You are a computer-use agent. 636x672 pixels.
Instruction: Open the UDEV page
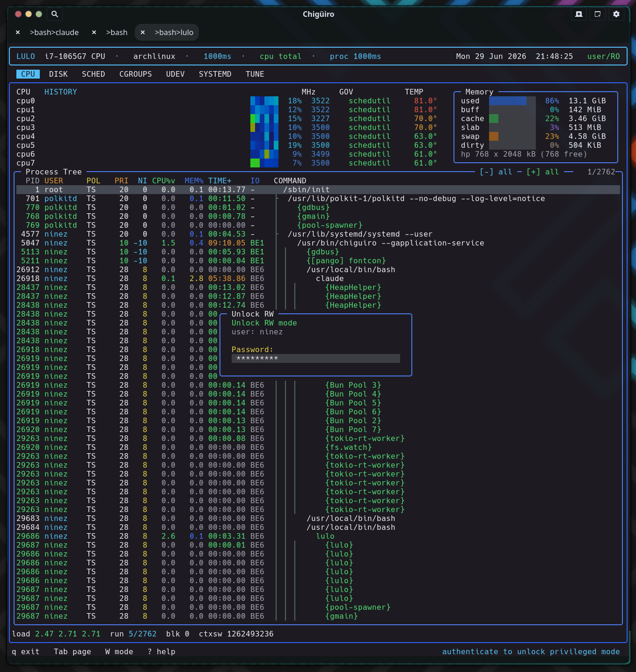click(x=175, y=74)
